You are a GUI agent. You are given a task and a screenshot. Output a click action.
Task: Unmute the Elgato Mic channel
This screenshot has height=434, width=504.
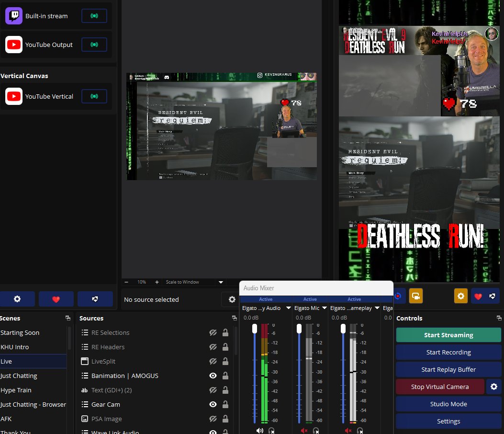point(304,431)
